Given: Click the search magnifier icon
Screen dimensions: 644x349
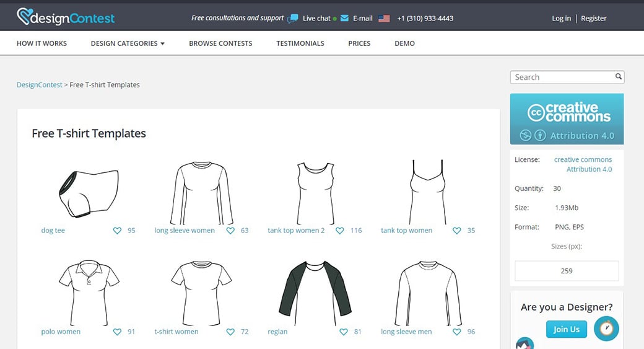Looking at the screenshot, I should tap(618, 77).
